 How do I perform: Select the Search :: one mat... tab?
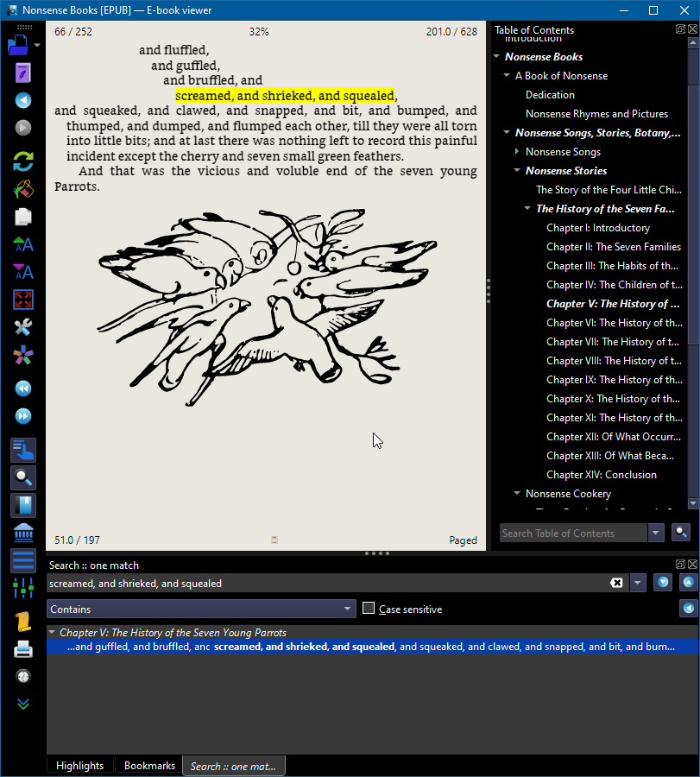233,766
